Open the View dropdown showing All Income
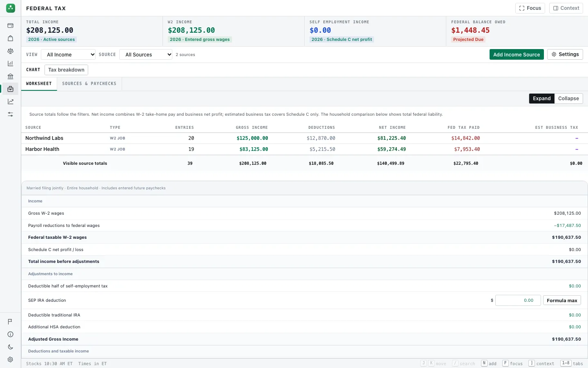Image resolution: width=588 pixels, height=368 pixels. coord(68,54)
